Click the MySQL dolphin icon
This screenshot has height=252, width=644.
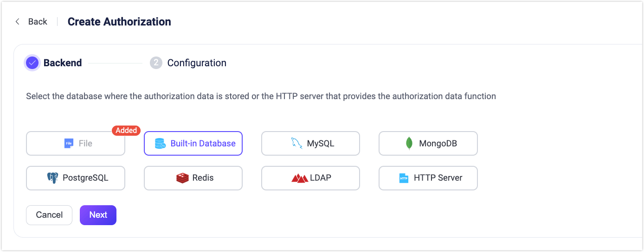[296, 144]
